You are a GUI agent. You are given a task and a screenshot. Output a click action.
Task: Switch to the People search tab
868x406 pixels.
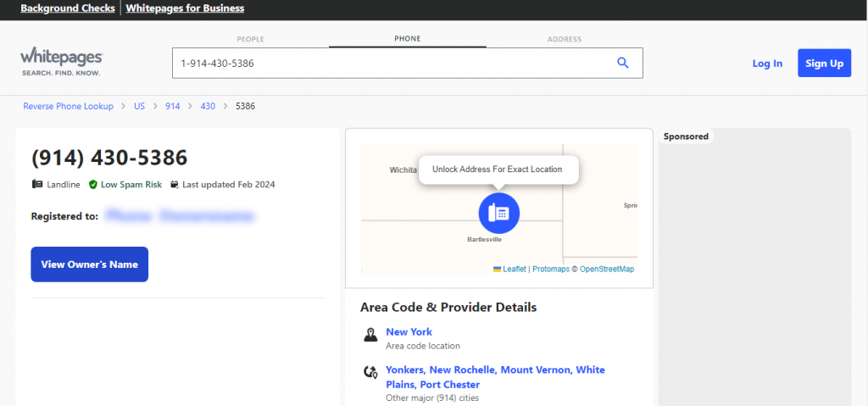(250, 39)
